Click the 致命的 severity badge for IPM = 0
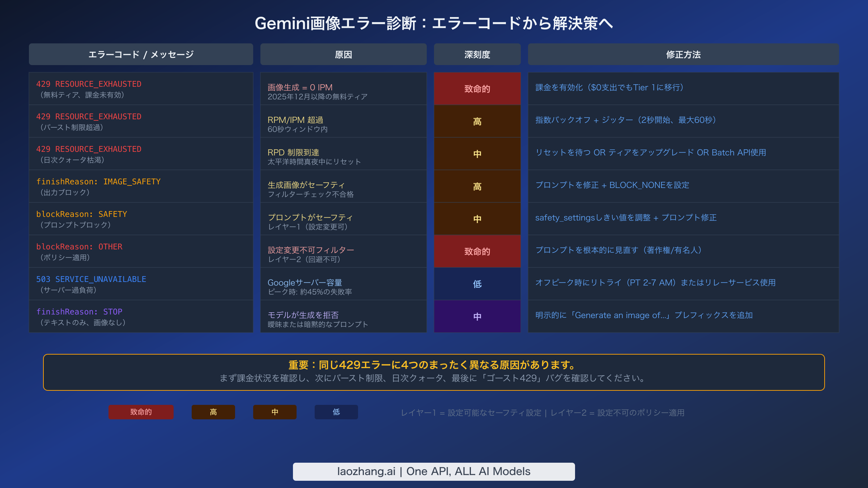This screenshot has height=488, width=868. coord(477,89)
